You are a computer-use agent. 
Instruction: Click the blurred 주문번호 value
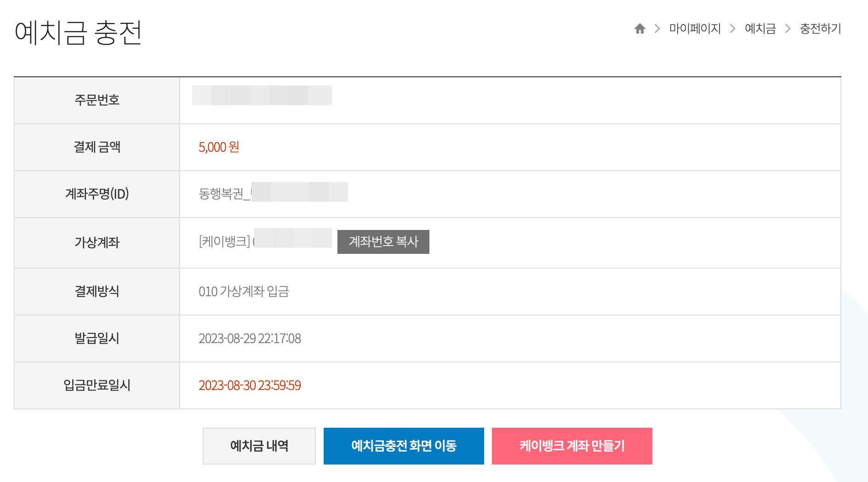point(262,96)
